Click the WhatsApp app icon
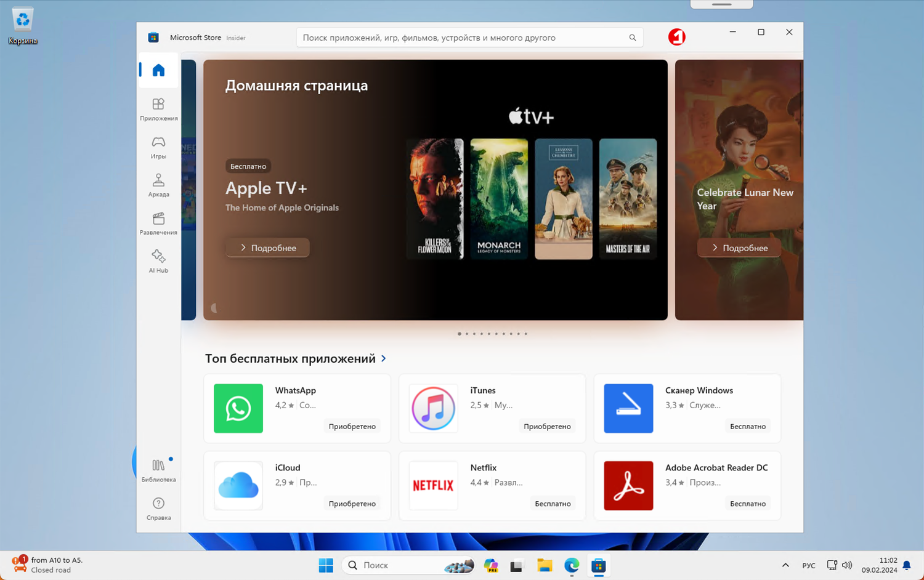The height and width of the screenshot is (580, 924). tap(238, 408)
